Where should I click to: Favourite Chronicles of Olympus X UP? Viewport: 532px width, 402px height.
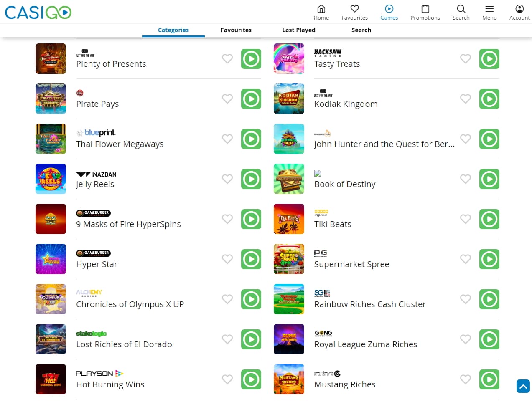227,299
